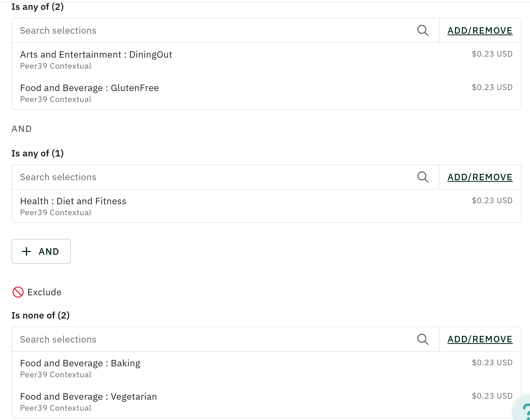Image resolution: width=530 pixels, height=420 pixels.
Task: Select Food and Beverage : Baking entry
Action: coord(80,363)
